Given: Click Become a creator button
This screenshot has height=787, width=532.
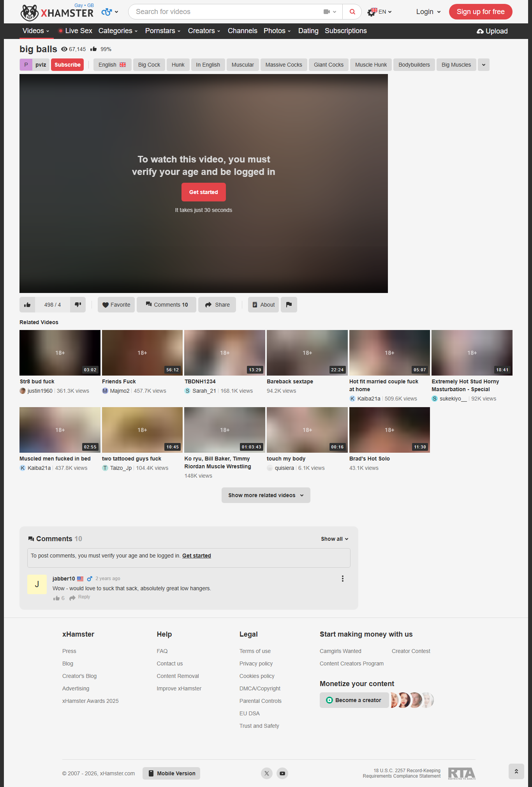Looking at the screenshot, I should pos(354,700).
